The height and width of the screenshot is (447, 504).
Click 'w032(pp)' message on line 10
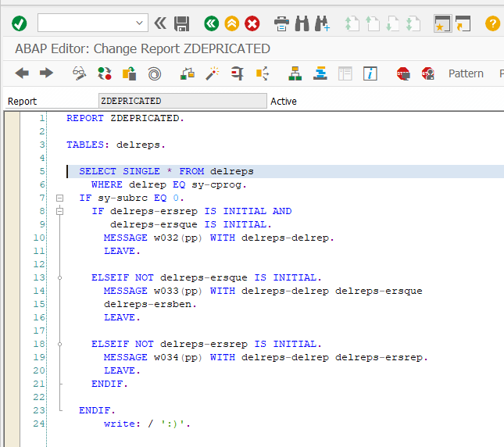pyautogui.click(x=177, y=238)
